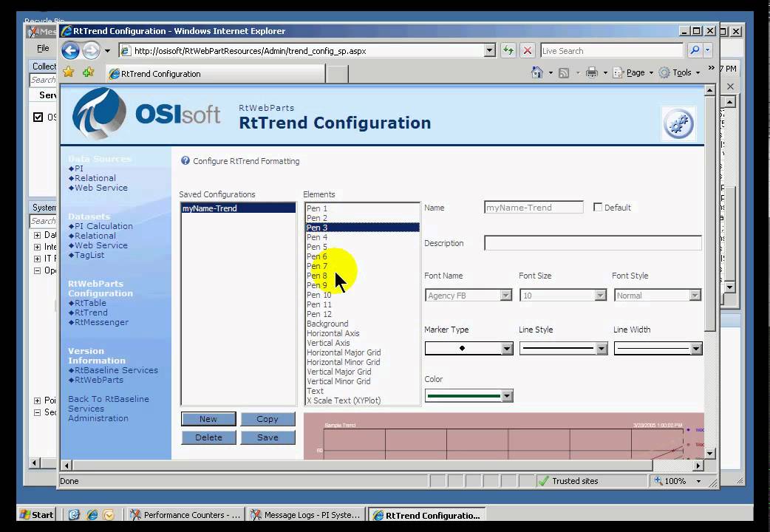770x532 pixels.
Task: Click the OSIsoft logo
Action: point(146,114)
